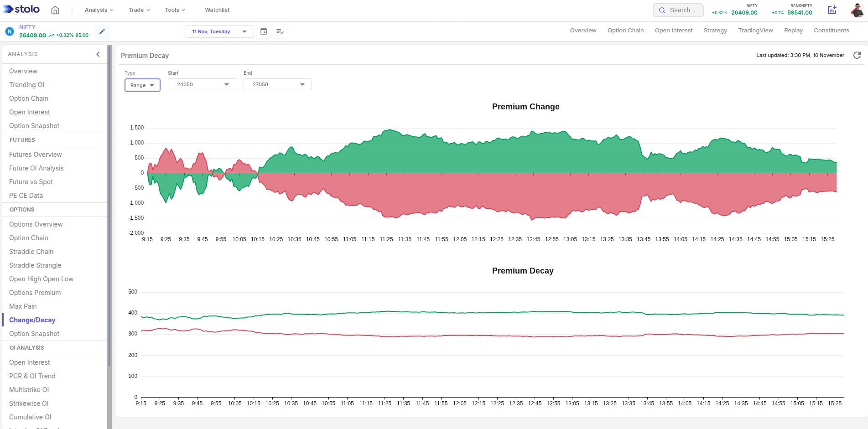Expand the Start strike 24050 dropdown
This screenshot has width=868, height=429.
[202, 84]
